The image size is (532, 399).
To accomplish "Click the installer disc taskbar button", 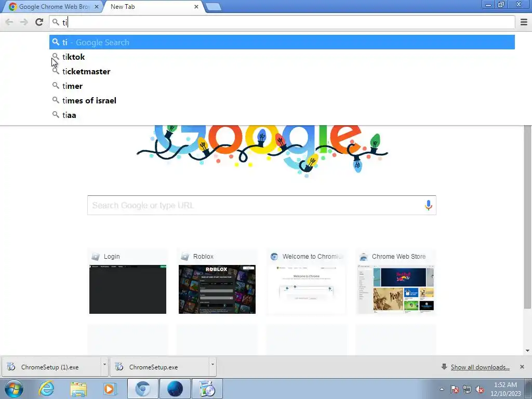I will (207, 389).
